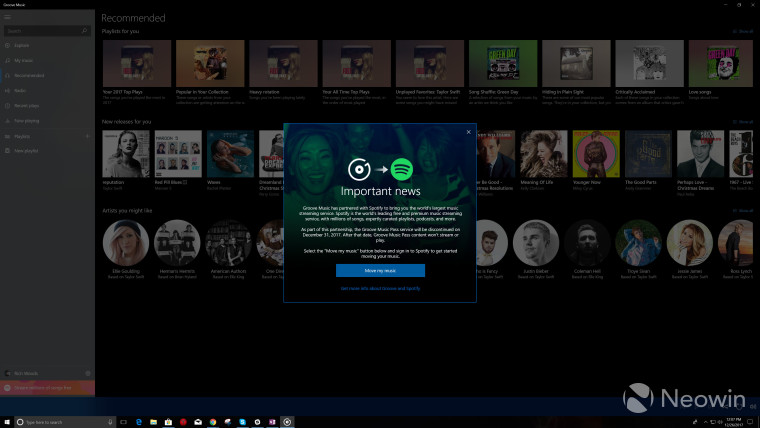Show all Playlists for you
Screen dimensions: 760x428
click(743, 32)
